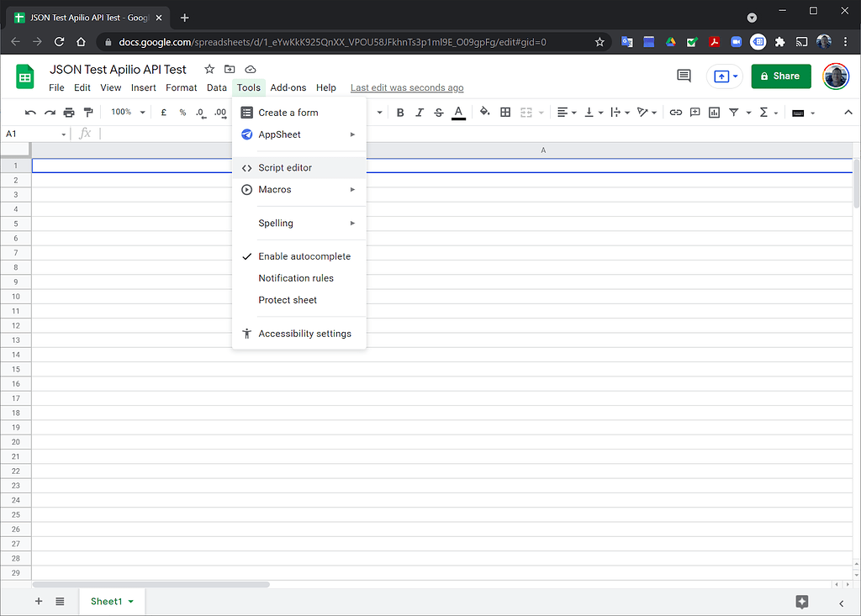Click the Percent format icon
The image size is (861, 616).
click(182, 112)
